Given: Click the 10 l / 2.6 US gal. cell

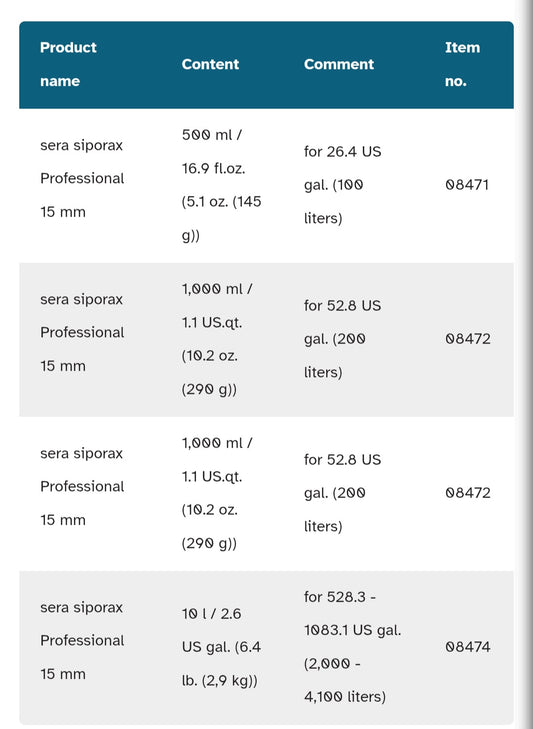Looking at the screenshot, I should coord(221,647).
